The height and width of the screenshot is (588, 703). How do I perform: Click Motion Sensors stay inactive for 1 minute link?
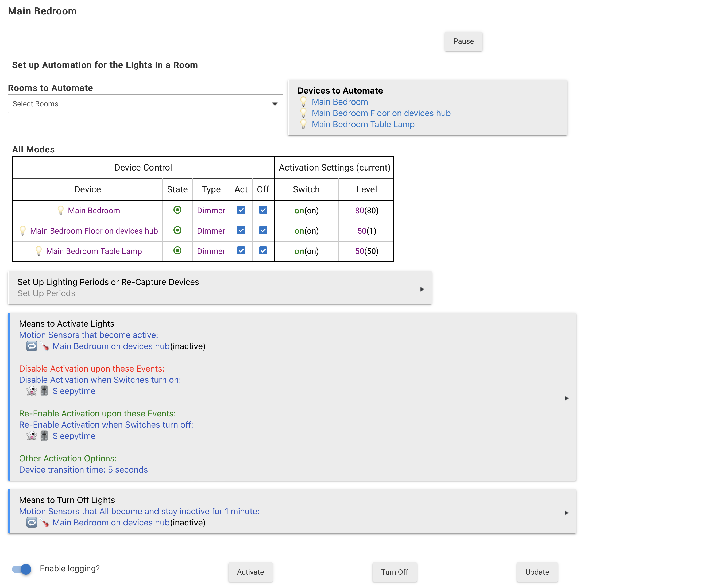click(139, 511)
